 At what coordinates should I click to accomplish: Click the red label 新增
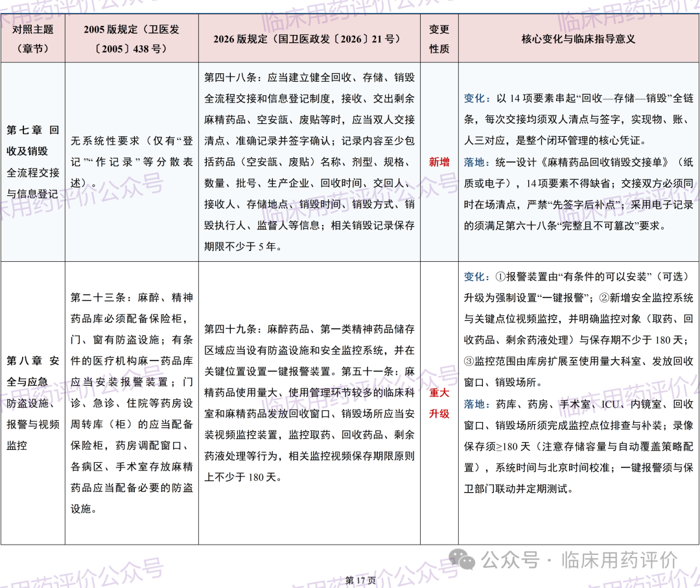click(439, 161)
